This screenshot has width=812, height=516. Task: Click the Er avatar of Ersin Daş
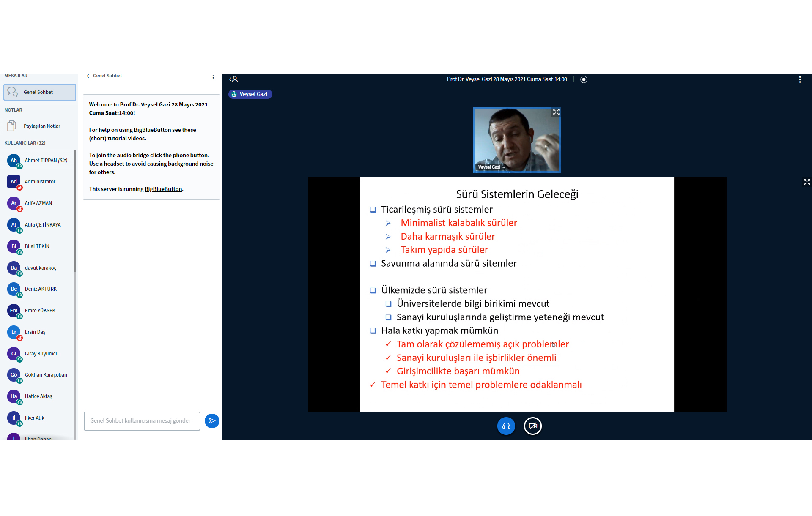pyautogui.click(x=14, y=332)
